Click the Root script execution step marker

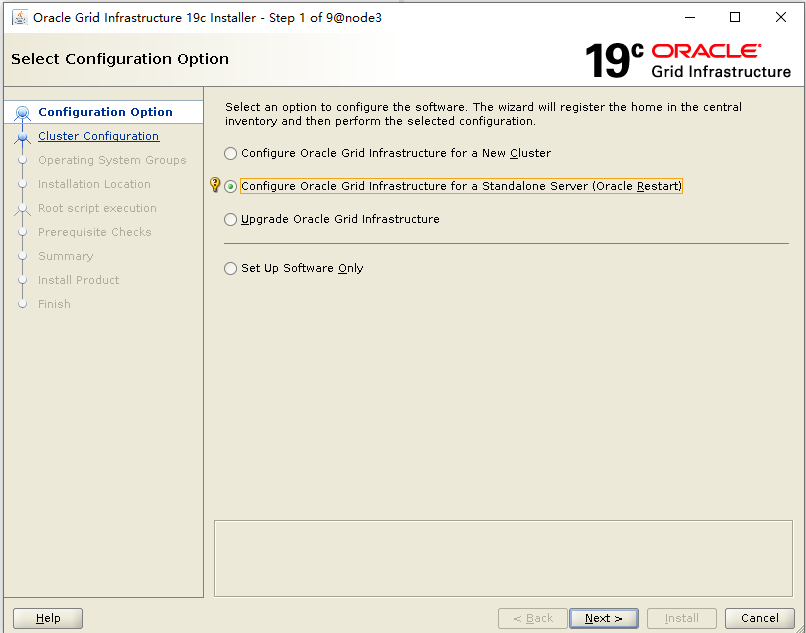click(22, 209)
